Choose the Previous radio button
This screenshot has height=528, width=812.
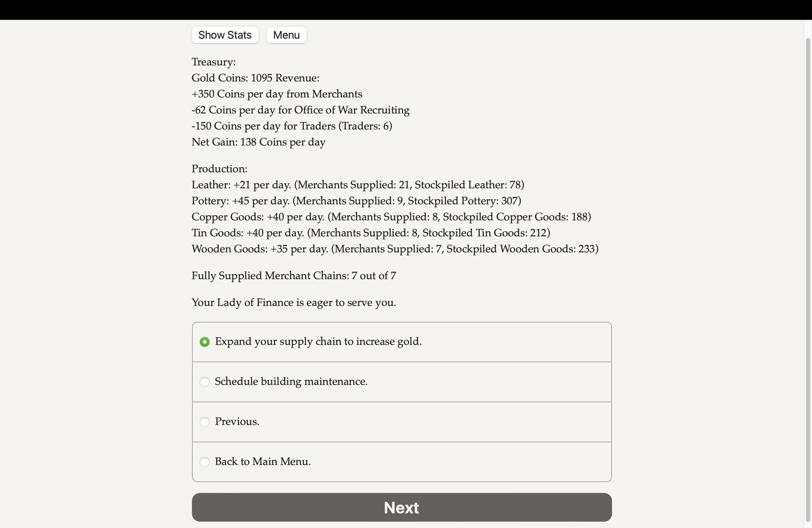(204, 422)
